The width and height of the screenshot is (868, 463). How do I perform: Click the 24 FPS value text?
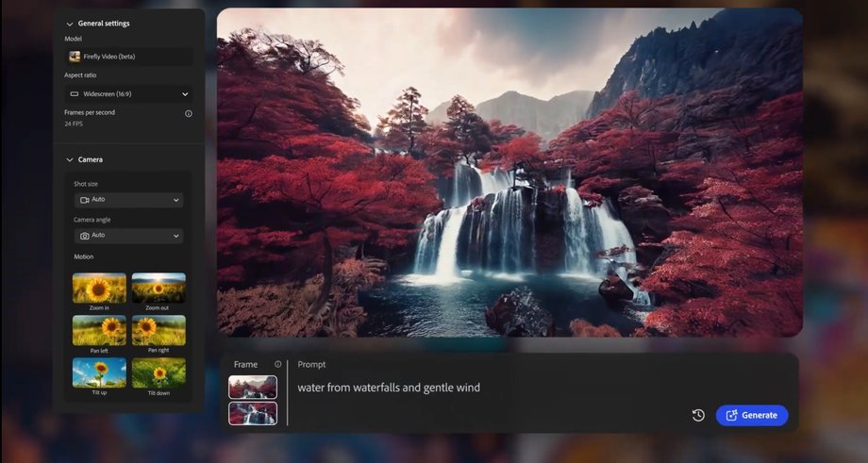point(74,124)
